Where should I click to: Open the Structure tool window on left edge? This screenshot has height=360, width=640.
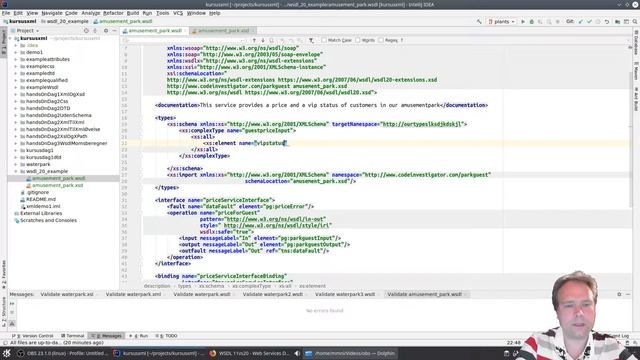pyautogui.click(x=4, y=312)
